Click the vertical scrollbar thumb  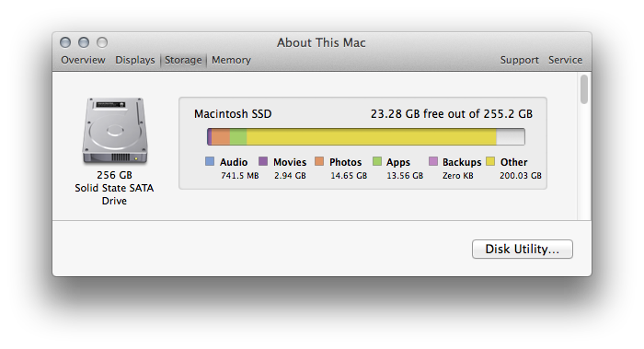tap(583, 88)
